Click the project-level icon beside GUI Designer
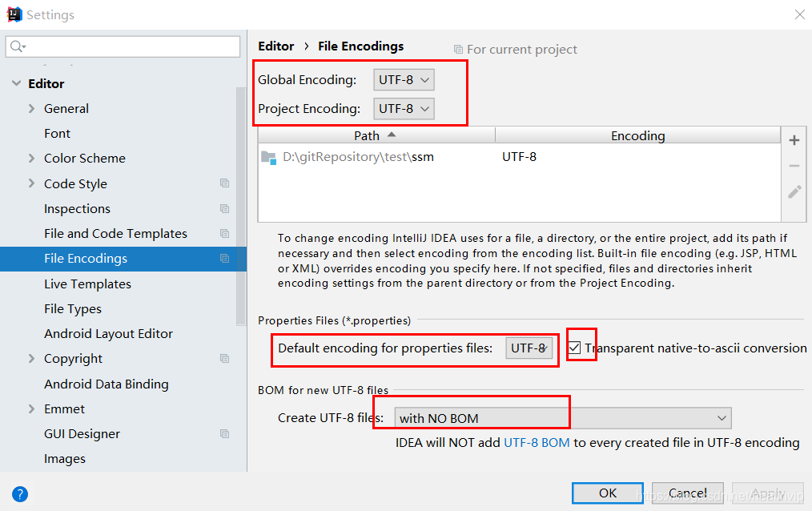 224,434
